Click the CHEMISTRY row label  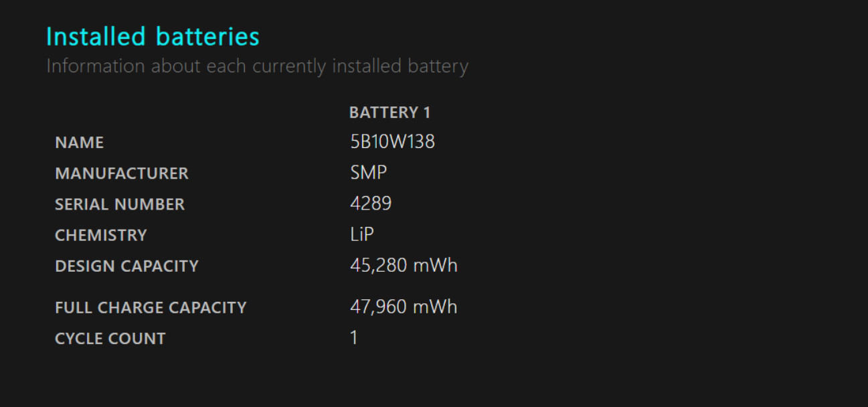pos(101,235)
